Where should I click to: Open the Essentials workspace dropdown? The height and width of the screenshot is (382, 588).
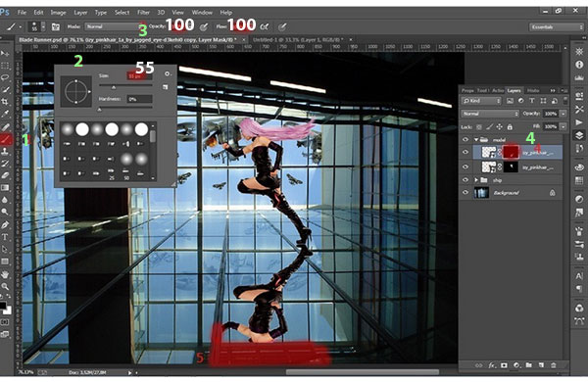(x=556, y=27)
